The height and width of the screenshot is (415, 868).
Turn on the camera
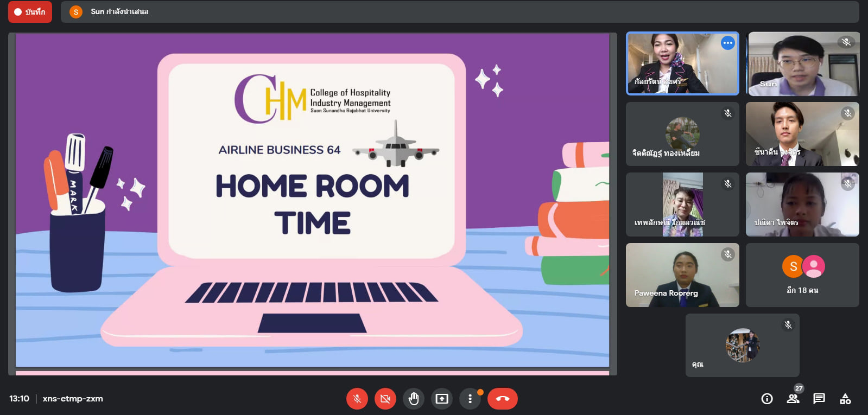(385, 399)
